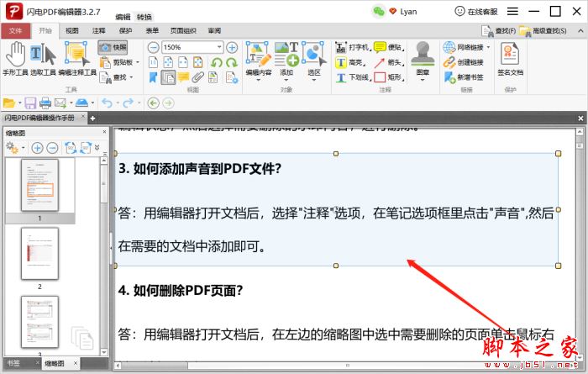The height and width of the screenshot is (374, 588).
Task: Switch to the Bookmarks (书签) panel tab
Action: 13,363
